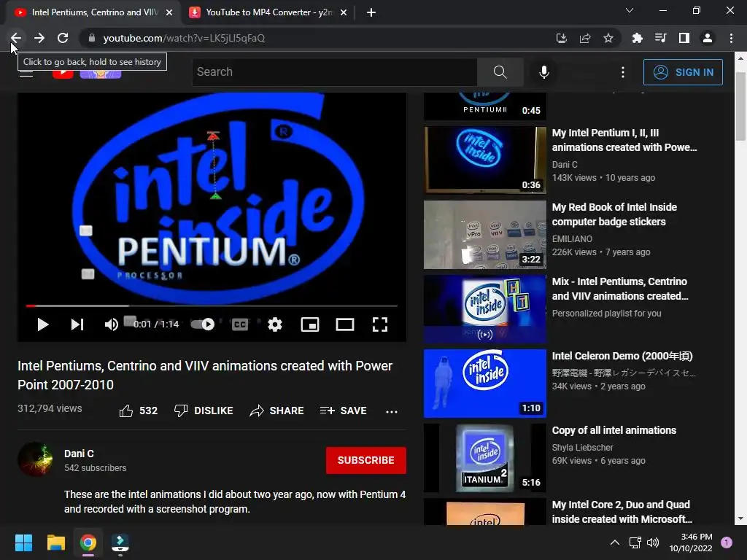
Task: Play the video
Action: click(x=43, y=324)
